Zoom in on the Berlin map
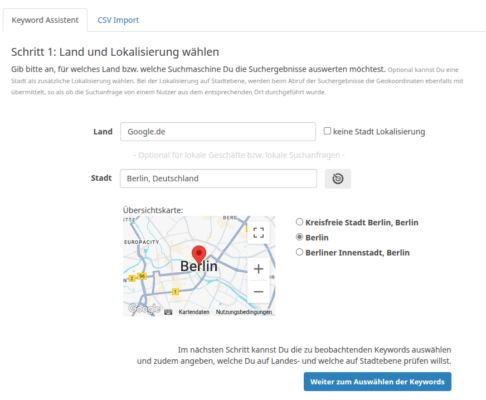Viewport: 486px width, 400px height. pyautogui.click(x=258, y=269)
